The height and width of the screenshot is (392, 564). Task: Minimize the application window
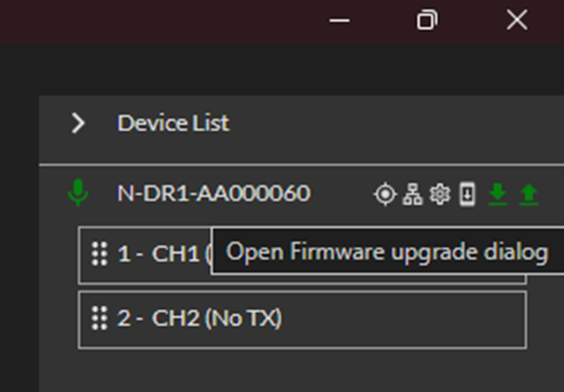coord(339,21)
